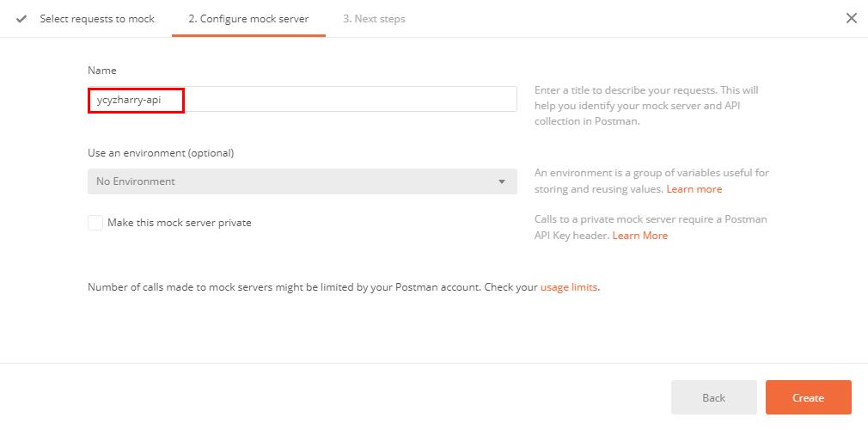Select the Configure mock server tab
This screenshot has width=868, height=430.
[248, 19]
